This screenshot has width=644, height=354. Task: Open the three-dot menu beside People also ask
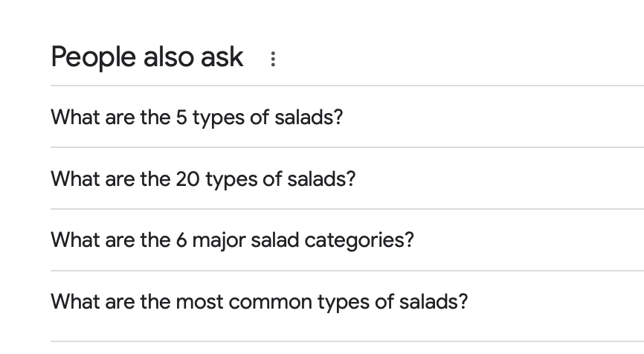(273, 59)
